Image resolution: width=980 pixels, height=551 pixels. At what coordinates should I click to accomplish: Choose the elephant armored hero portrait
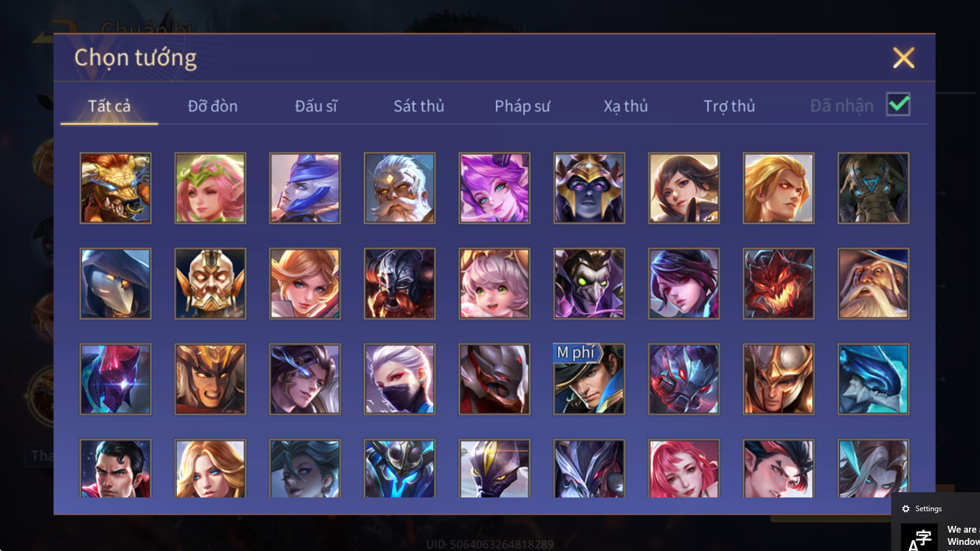click(x=873, y=188)
